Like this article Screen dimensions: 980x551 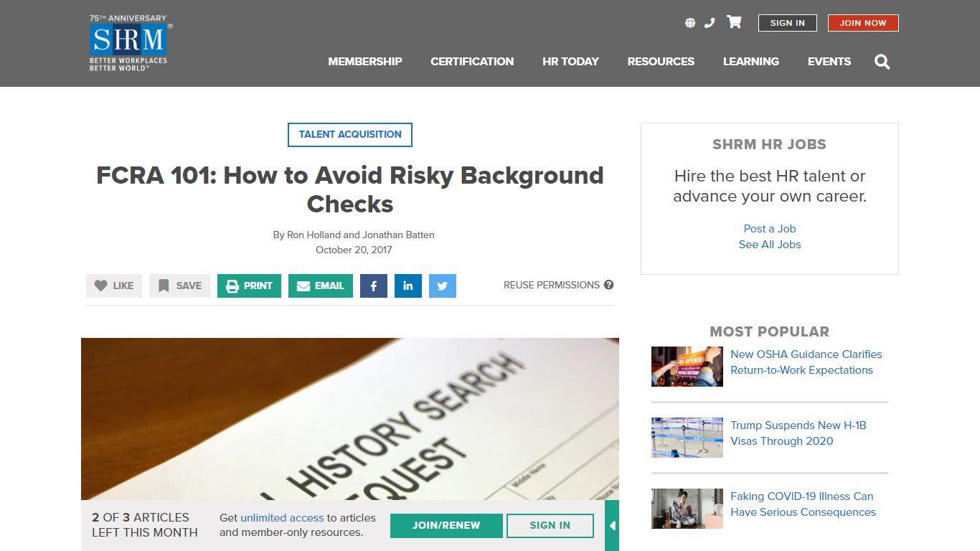coord(114,286)
